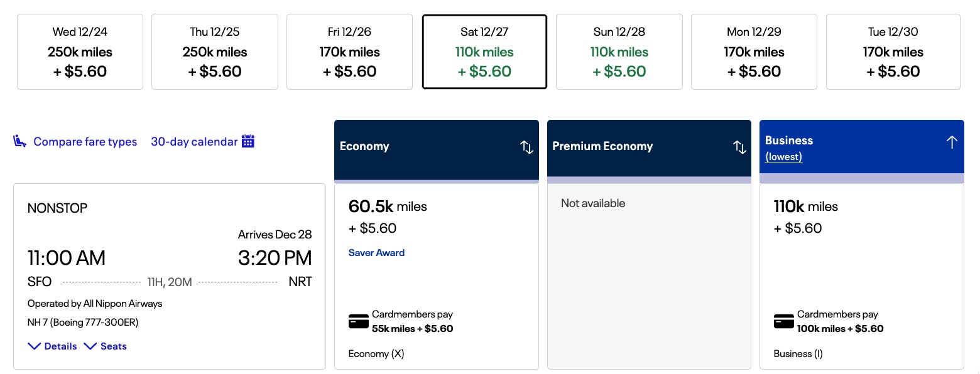Open the 30-day calendar icon
Image resolution: width=980 pixels, height=374 pixels.
click(247, 141)
